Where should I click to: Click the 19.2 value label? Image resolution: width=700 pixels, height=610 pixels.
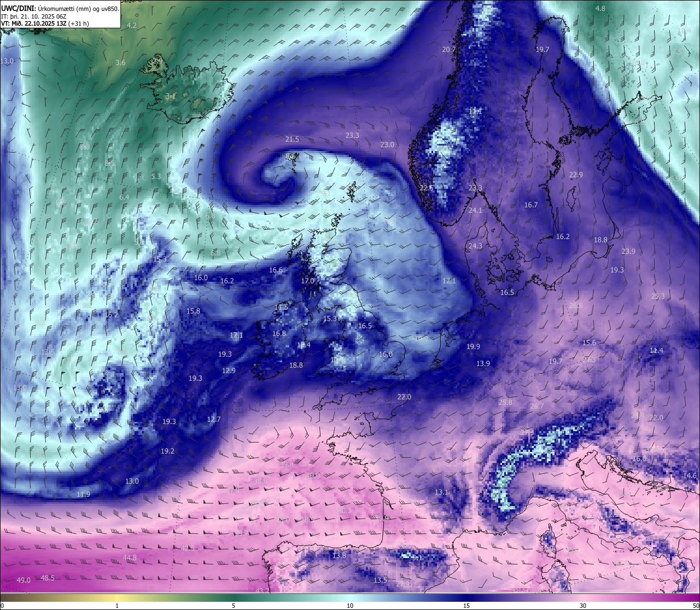(x=167, y=451)
